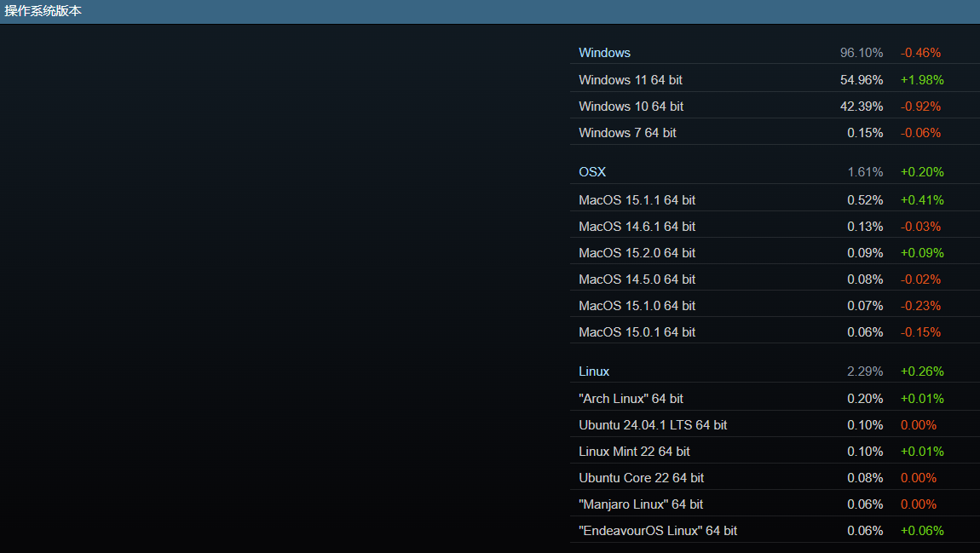Select the "Manjaro Linux" 64 bit row
The image size is (980, 553).
point(775,504)
